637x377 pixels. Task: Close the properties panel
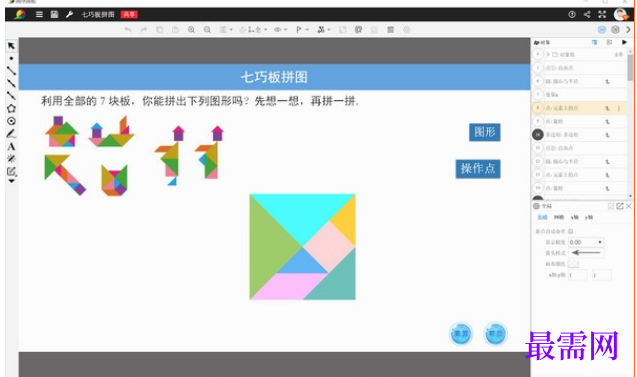[629, 206]
